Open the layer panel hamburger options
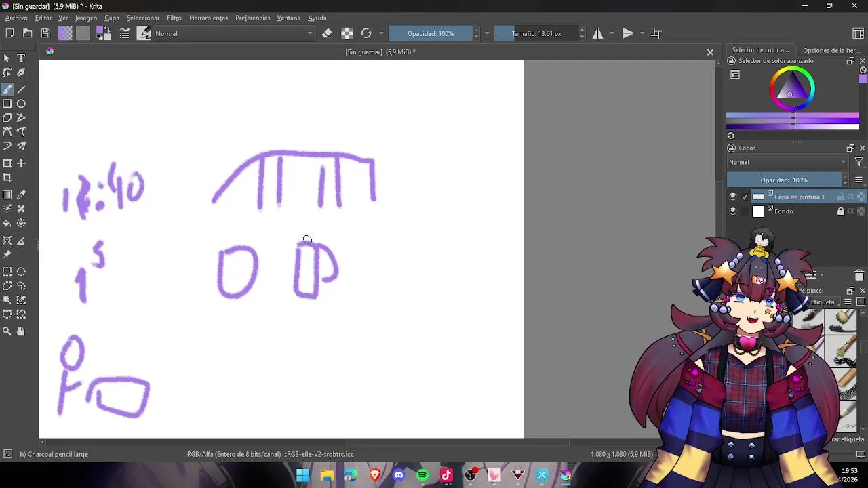Image resolution: width=868 pixels, height=488 pixels. [x=859, y=180]
